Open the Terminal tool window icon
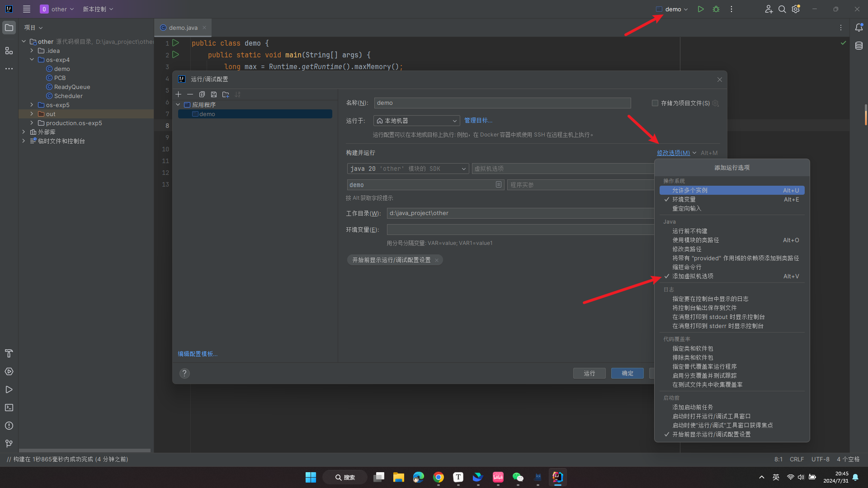868x488 pixels. coord(9,408)
